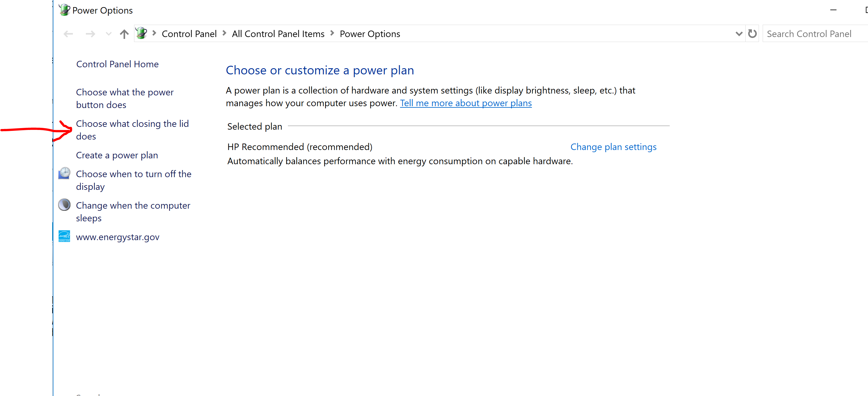Image resolution: width=868 pixels, height=396 pixels.
Task: Click the HP Recommended (recommended) plan name
Action: 300,147
